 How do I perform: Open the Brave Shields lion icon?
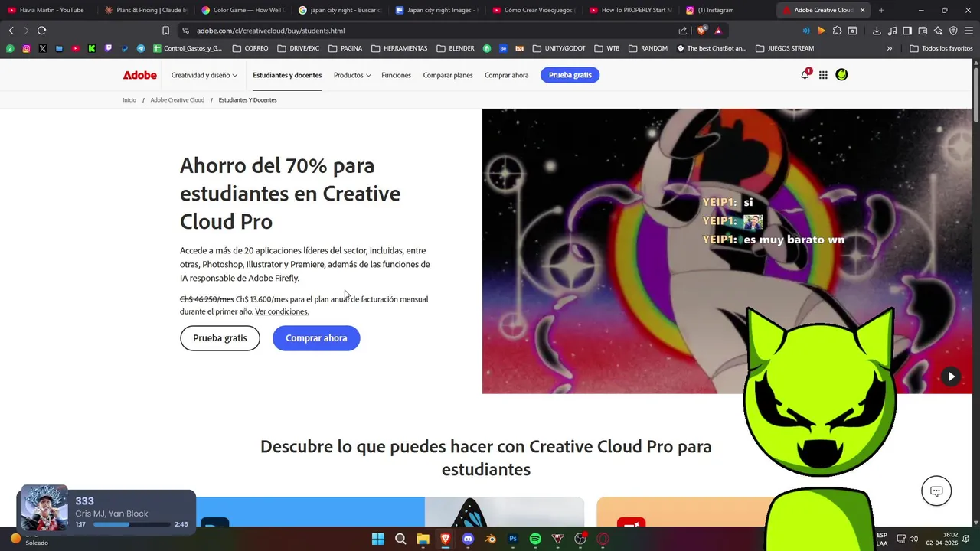[x=701, y=31]
